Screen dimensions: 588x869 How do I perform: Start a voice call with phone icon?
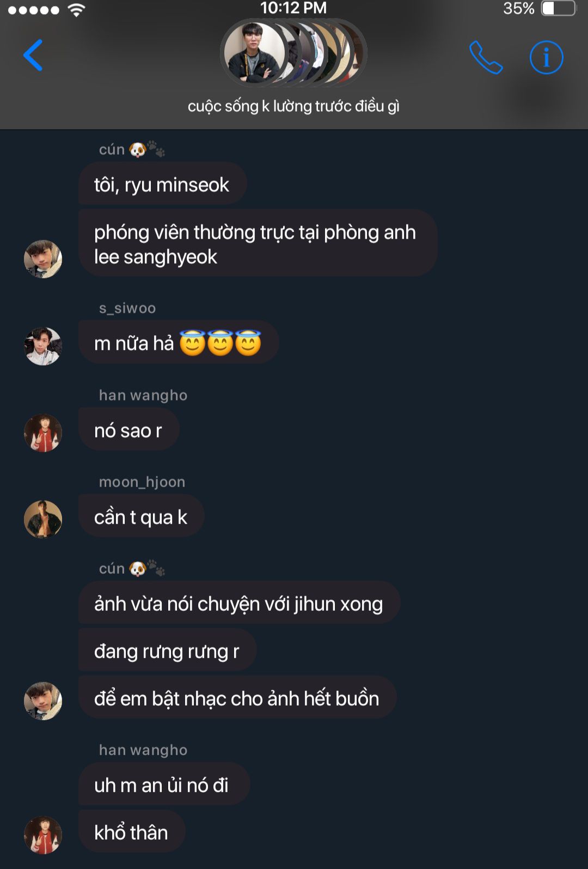[x=486, y=57]
